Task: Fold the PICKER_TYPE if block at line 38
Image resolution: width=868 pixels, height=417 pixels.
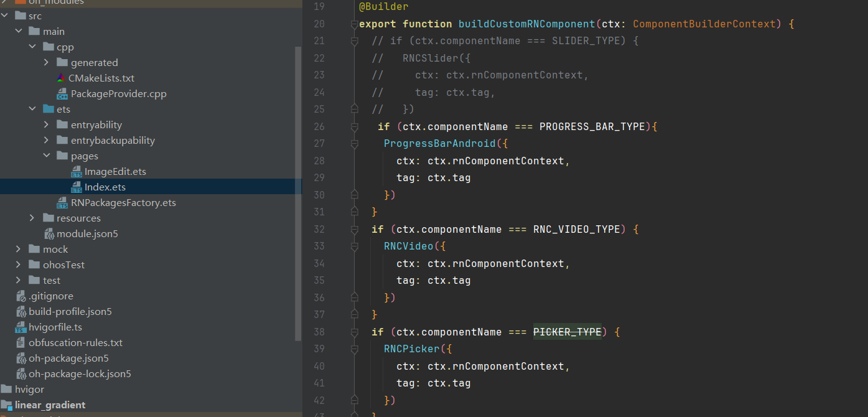Action: tap(354, 332)
